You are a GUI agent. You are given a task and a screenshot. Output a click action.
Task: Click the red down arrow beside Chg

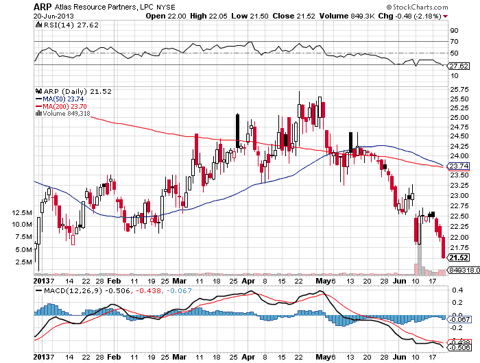446,16
